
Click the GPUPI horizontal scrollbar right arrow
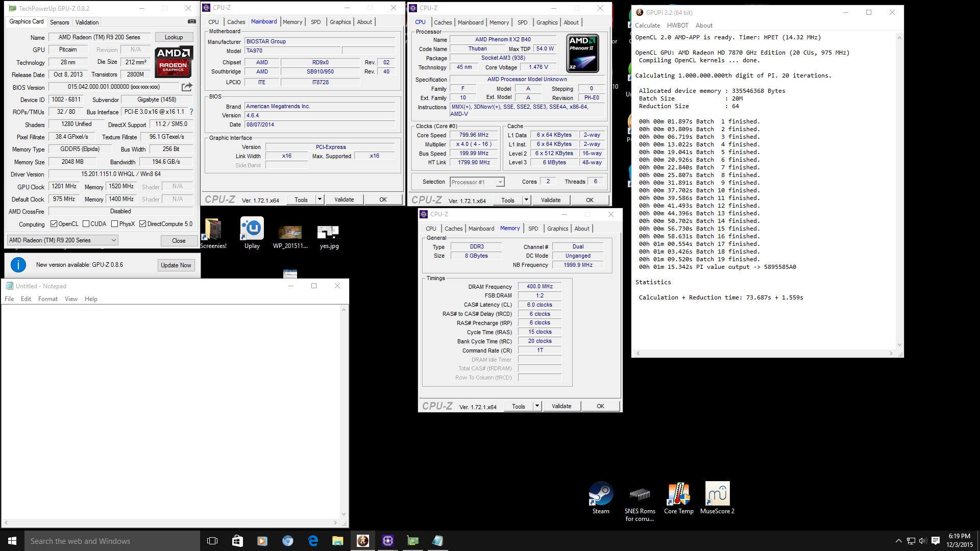pyautogui.click(x=891, y=353)
